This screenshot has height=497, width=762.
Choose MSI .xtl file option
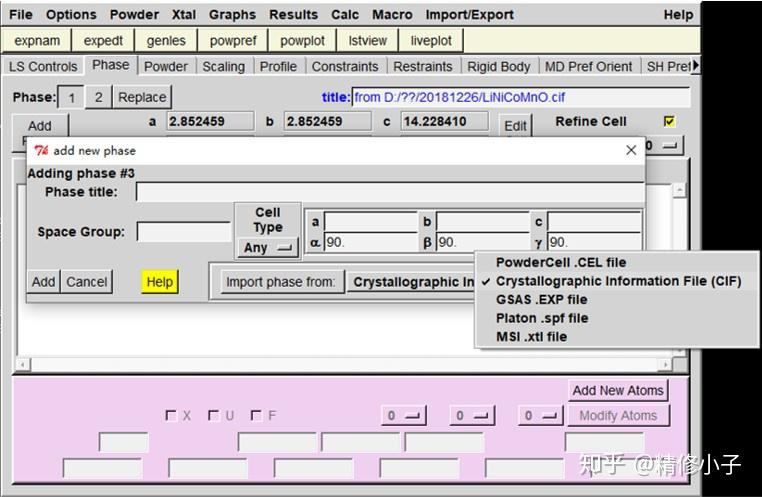click(531, 337)
